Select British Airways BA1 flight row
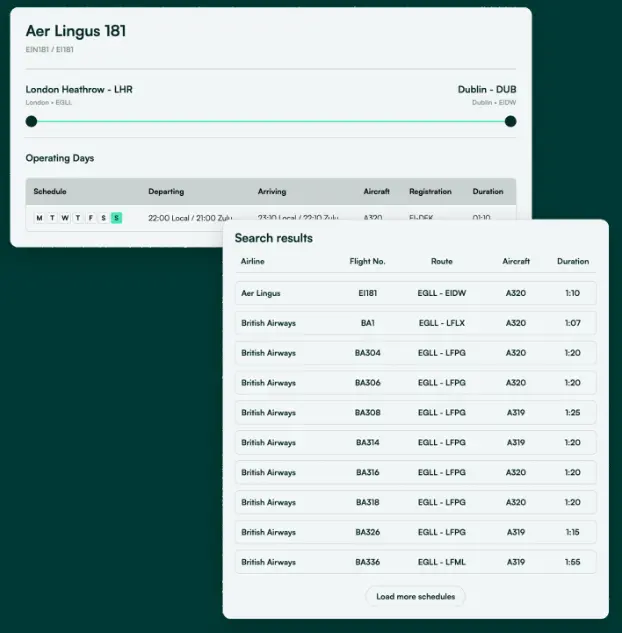The width and height of the screenshot is (622, 633). click(x=415, y=323)
